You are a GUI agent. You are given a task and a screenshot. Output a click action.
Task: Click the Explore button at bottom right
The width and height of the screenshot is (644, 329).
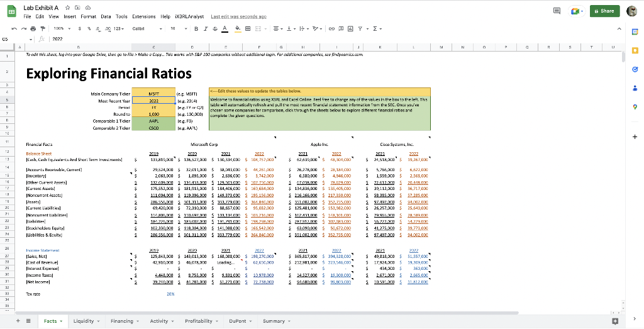pos(615,321)
